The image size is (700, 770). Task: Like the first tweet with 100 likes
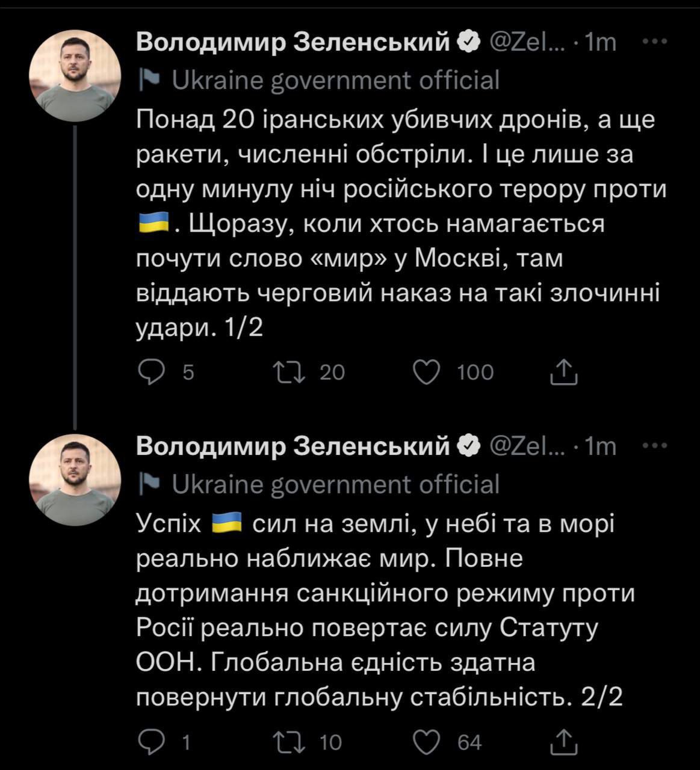pyautogui.click(x=426, y=372)
